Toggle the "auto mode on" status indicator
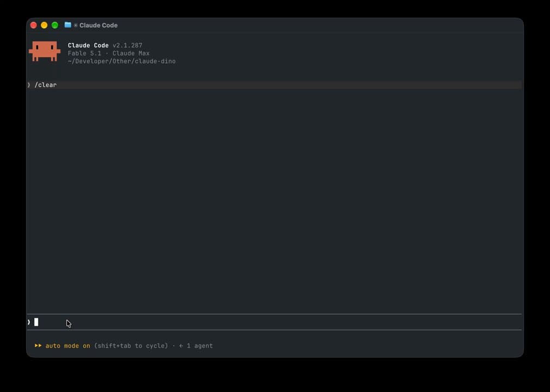The height and width of the screenshot is (392, 550). coord(68,346)
